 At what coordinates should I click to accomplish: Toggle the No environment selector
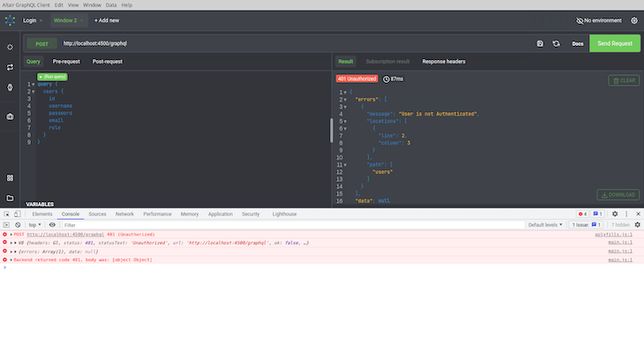598,20
